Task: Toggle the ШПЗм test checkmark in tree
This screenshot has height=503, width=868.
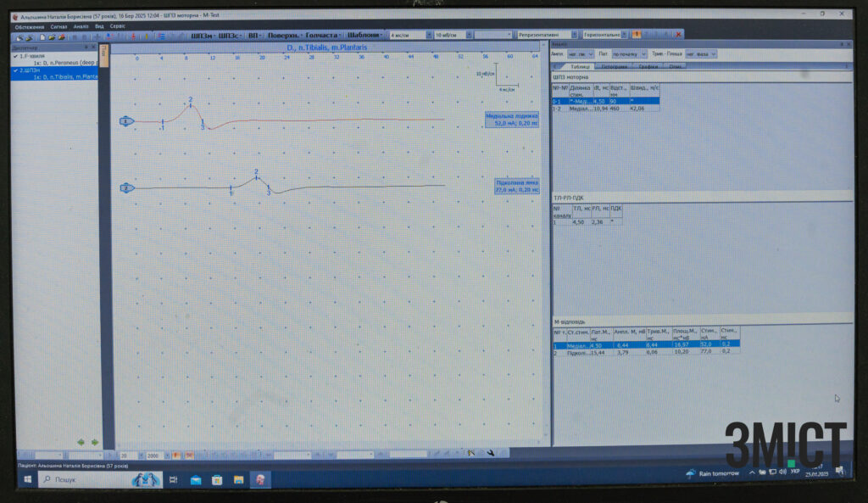Action: pyautogui.click(x=16, y=70)
